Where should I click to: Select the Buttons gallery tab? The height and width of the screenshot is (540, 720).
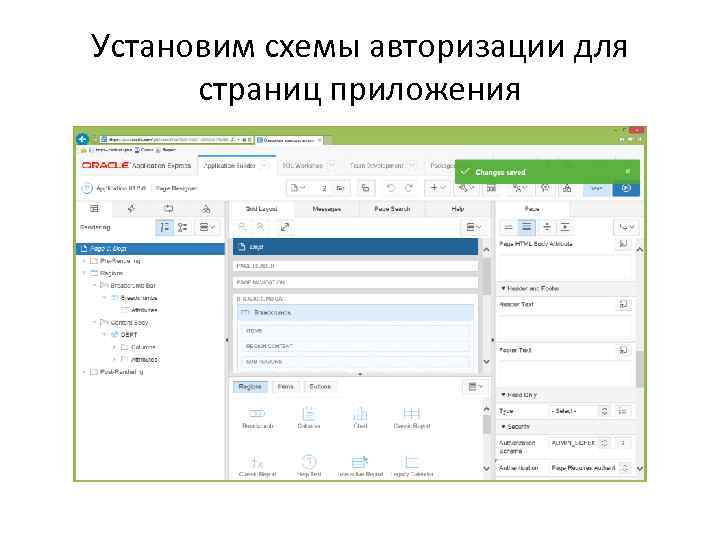click(x=320, y=387)
